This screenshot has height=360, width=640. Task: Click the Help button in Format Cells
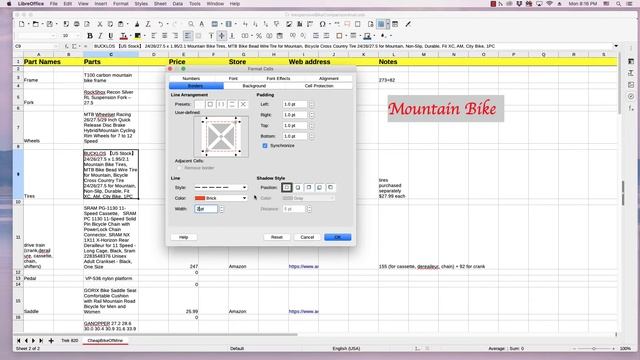[184, 237]
